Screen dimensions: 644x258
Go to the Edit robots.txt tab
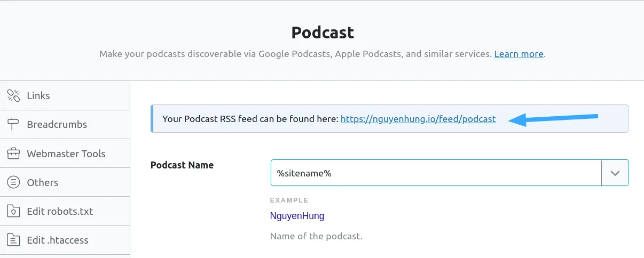click(65, 211)
